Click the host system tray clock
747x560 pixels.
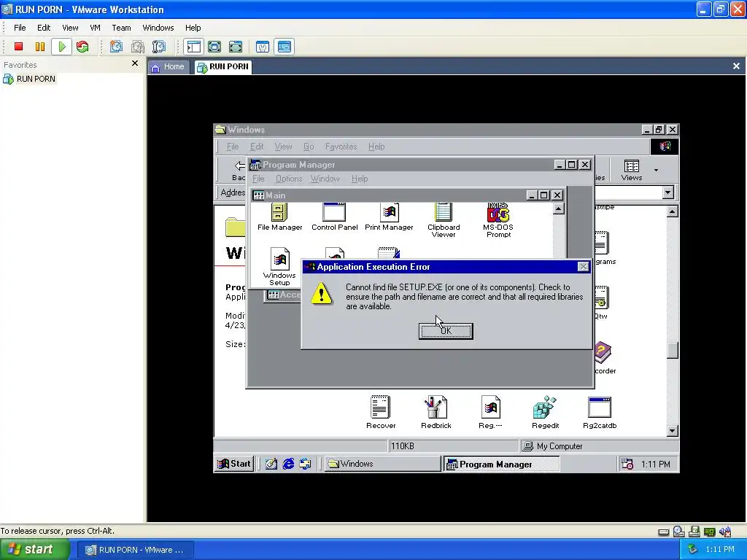(x=720, y=550)
